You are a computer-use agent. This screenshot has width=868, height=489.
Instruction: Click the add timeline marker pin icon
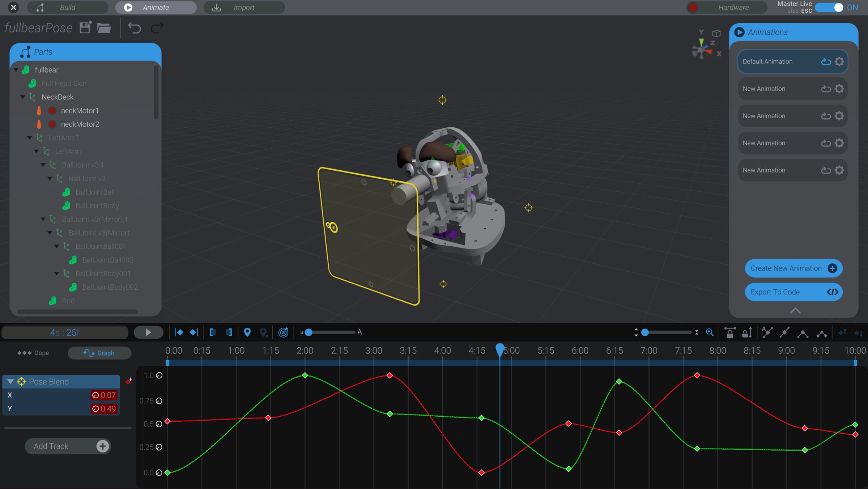[247, 332]
